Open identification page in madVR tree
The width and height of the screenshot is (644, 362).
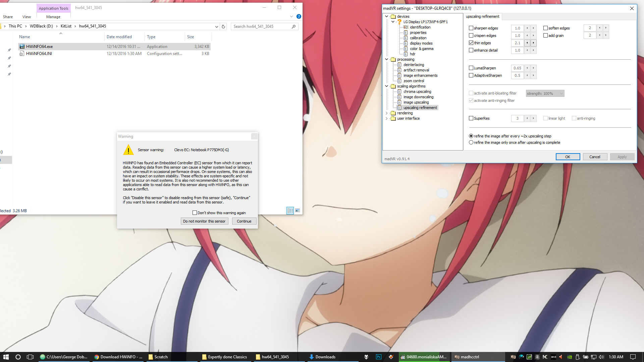420,27
